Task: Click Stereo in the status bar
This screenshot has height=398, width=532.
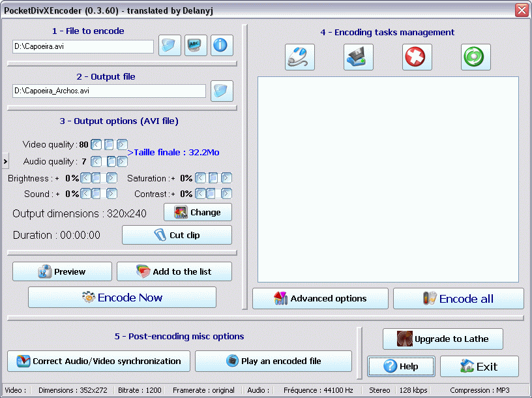Action: click(379, 390)
